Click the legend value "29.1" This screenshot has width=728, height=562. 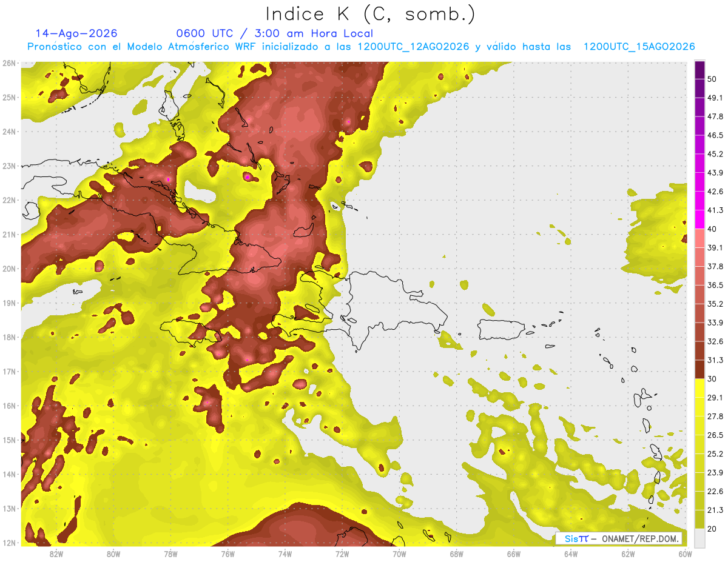tap(715, 397)
